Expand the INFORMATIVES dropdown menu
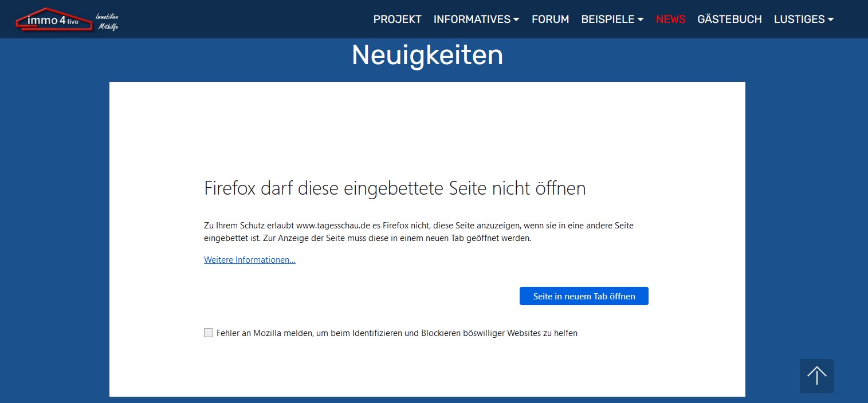 (472, 19)
